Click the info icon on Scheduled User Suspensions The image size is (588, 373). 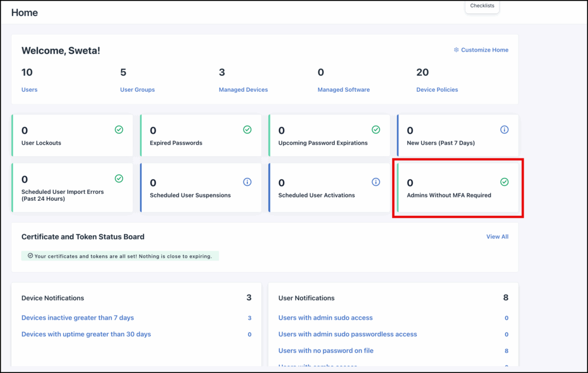coord(247,181)
